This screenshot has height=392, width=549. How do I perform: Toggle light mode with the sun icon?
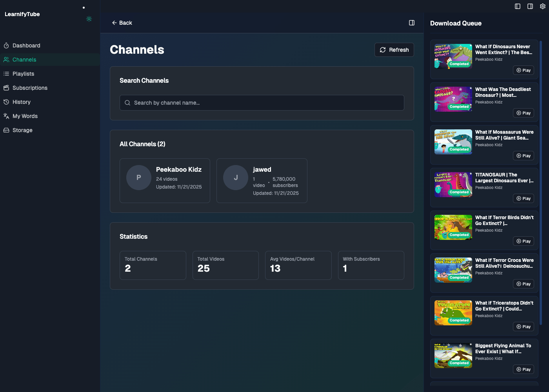(x=89, y=19)
